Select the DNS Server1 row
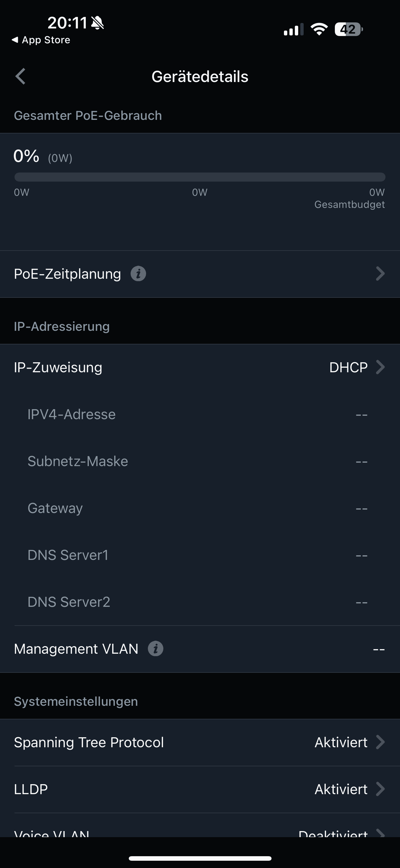Viewport: 400px width, 868px height. coord(200,555)
